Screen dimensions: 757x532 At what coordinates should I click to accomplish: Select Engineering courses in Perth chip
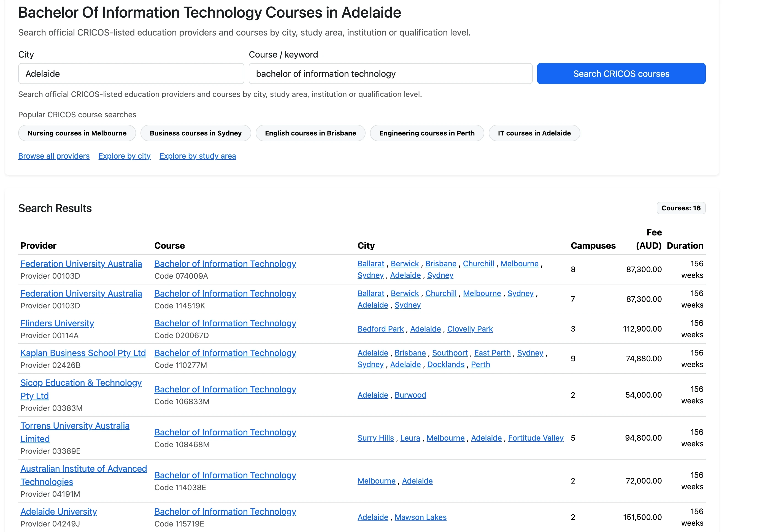point(427,133)
